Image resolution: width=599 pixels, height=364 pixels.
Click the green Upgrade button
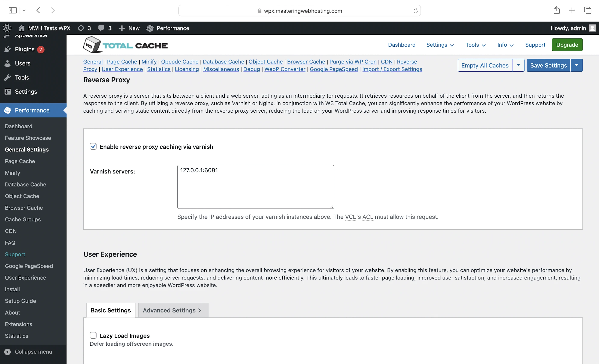pyautogui.click(x=567, y=45)
